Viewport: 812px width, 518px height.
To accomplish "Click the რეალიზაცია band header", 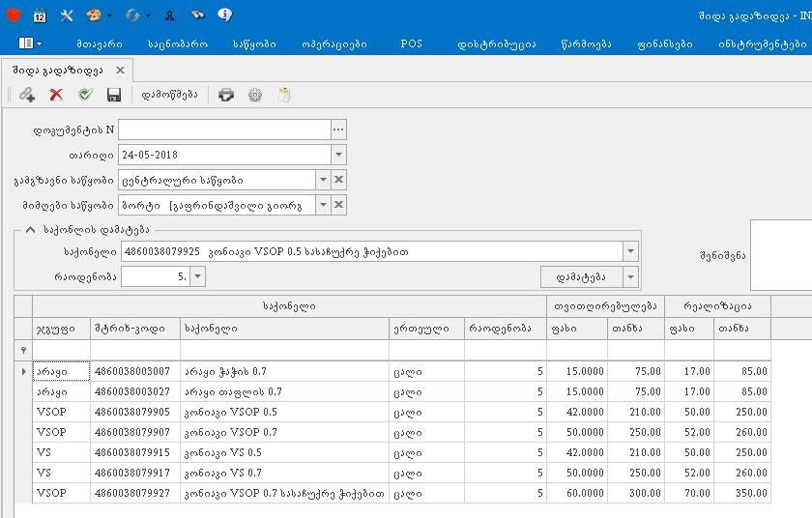I will click(717, 306).
